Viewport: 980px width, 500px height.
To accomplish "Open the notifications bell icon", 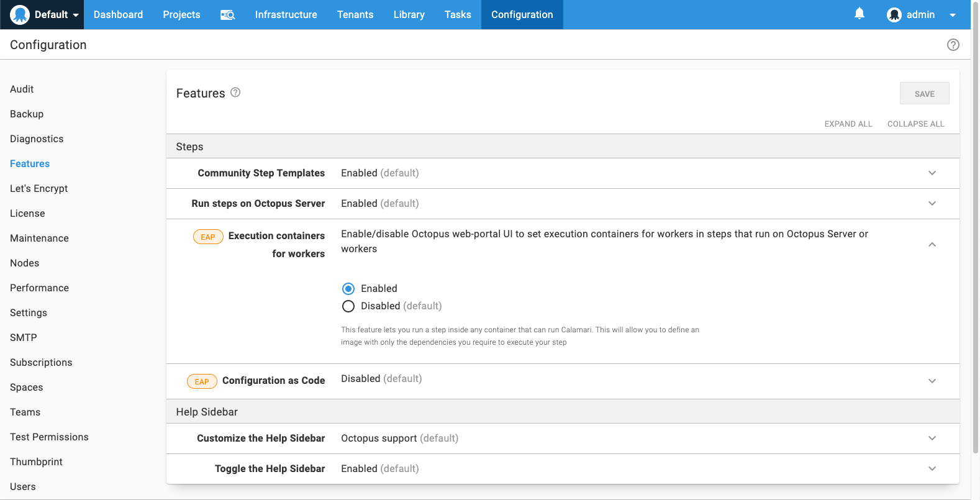I will (x=859, y=14).
